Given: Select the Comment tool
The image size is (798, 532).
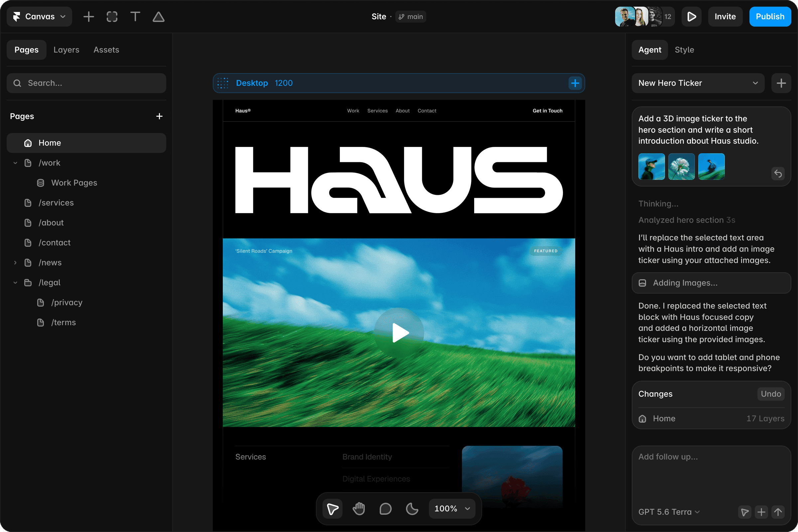Looking at the screenshot, I should click(x=385, y=509).
